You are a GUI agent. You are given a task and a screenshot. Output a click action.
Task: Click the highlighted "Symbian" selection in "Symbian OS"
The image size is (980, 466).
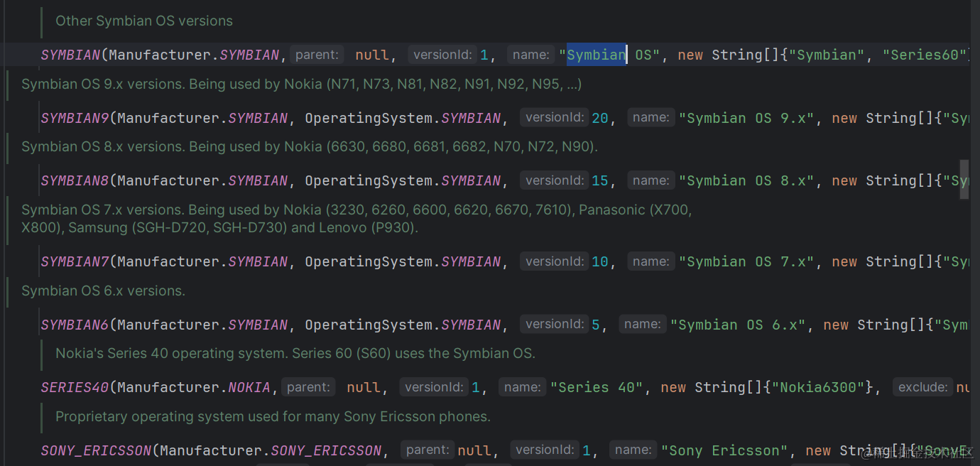click(597, 55)
